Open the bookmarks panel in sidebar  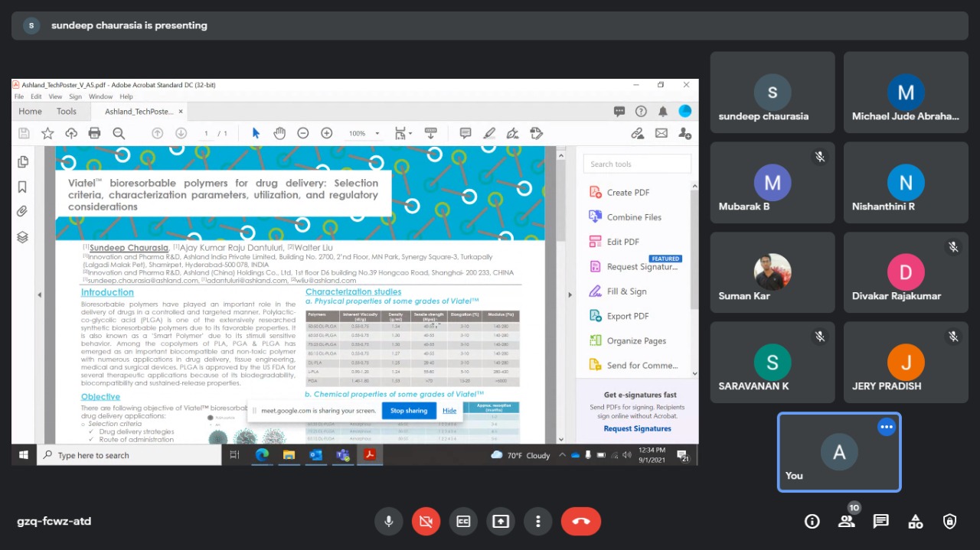22,187
